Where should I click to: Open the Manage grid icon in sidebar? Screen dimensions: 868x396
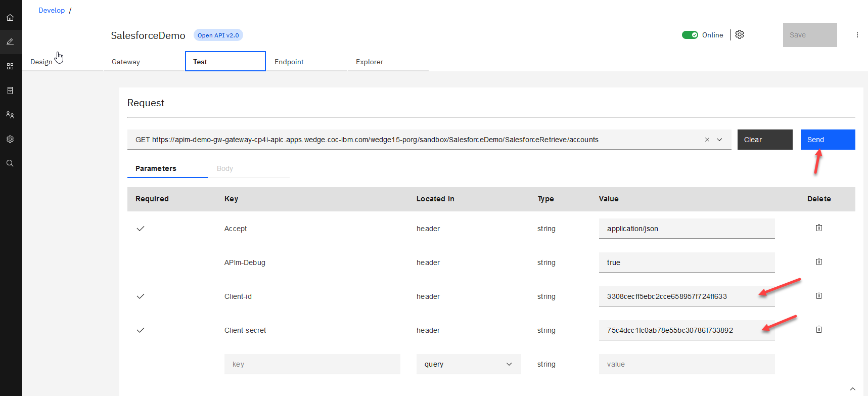(10, 66)
